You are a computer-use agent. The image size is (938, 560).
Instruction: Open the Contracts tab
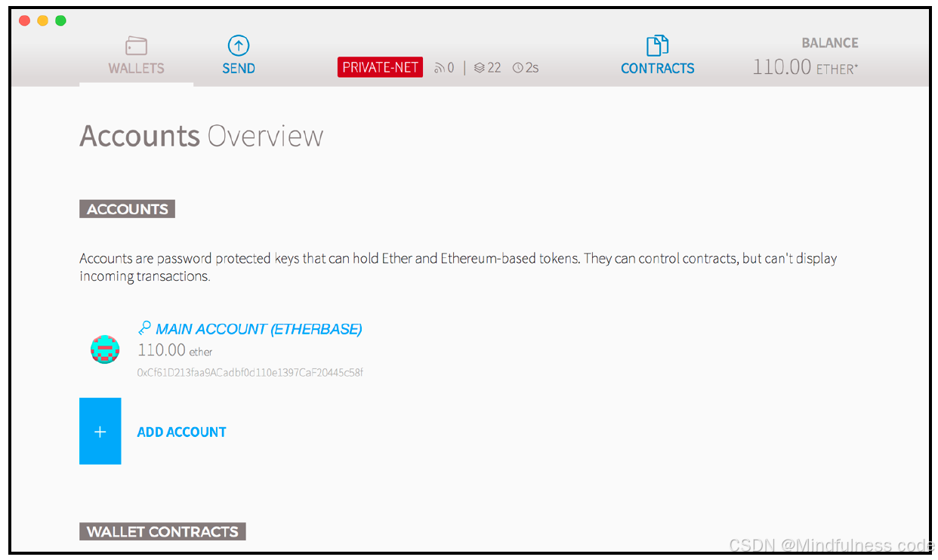[658, 56]
